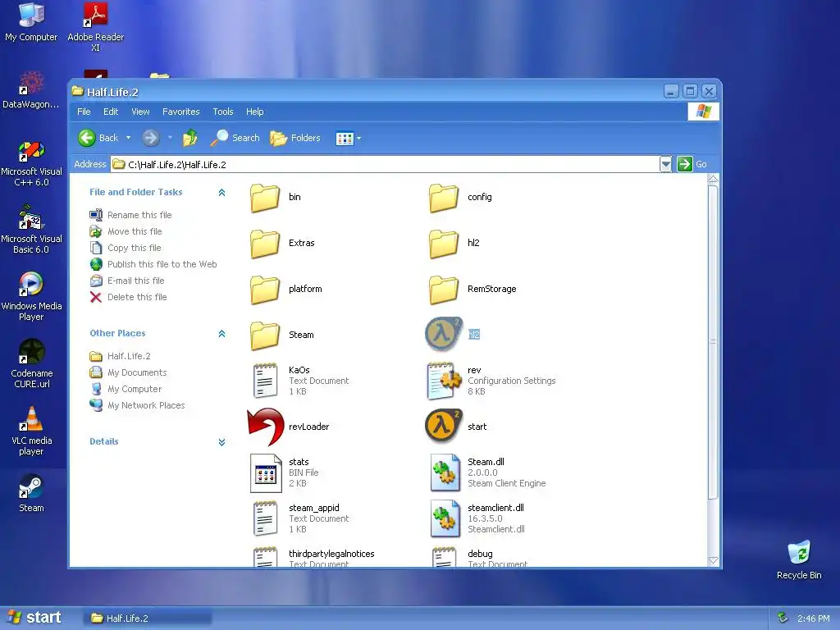This screenshot has height=630, width=840.
Task: Open the Back history dropdown arrow
Action: pos(129,138)
